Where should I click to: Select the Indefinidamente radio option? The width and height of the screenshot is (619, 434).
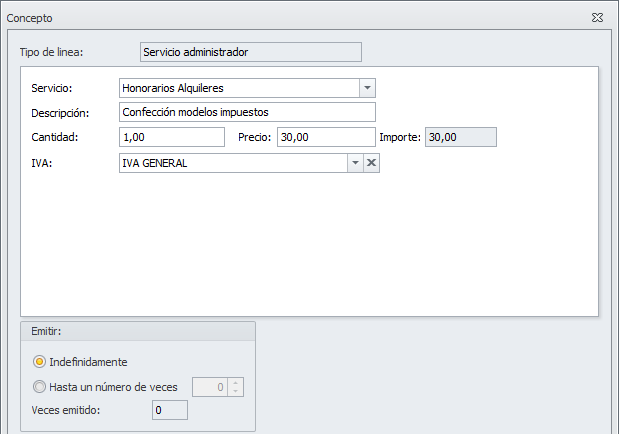click(x=40, y=362)
